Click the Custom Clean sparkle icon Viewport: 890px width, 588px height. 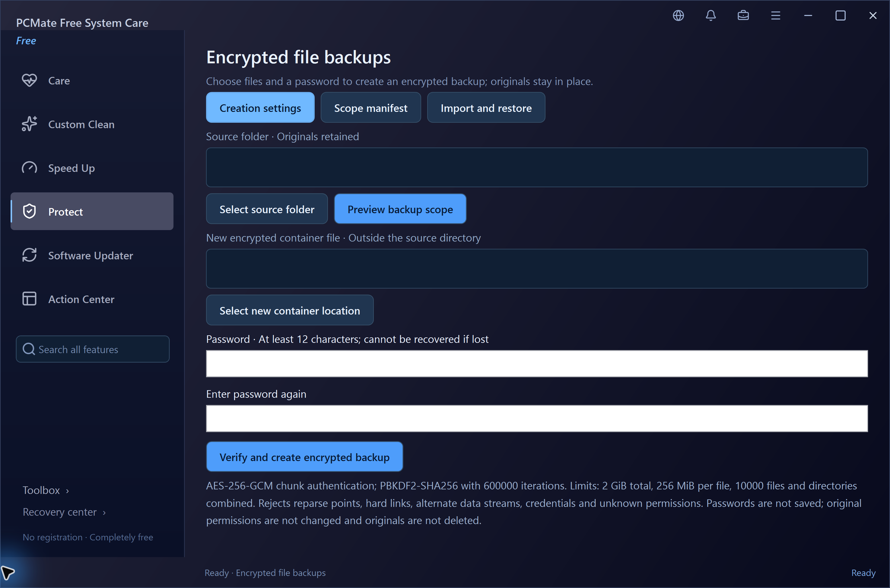click(x=29, y=124)
